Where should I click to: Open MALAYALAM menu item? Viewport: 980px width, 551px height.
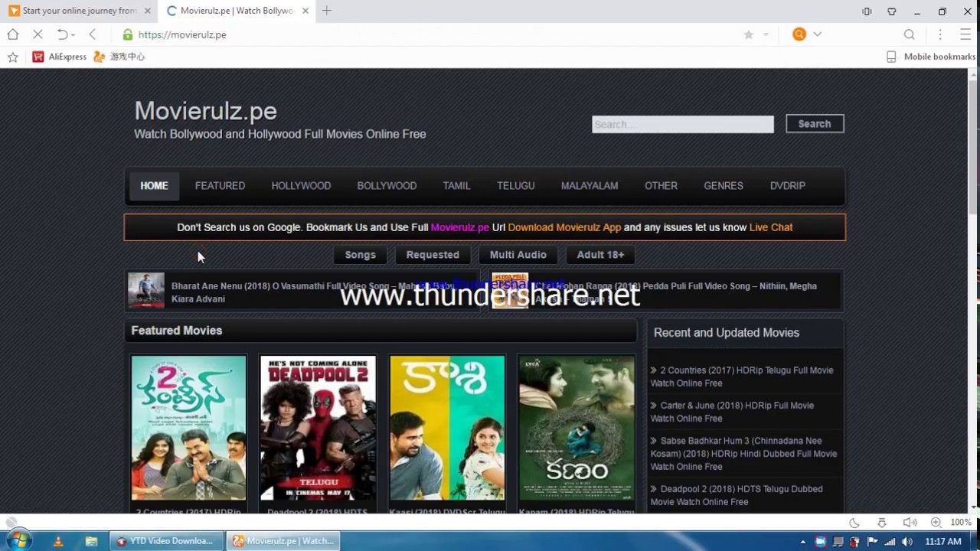590,186
